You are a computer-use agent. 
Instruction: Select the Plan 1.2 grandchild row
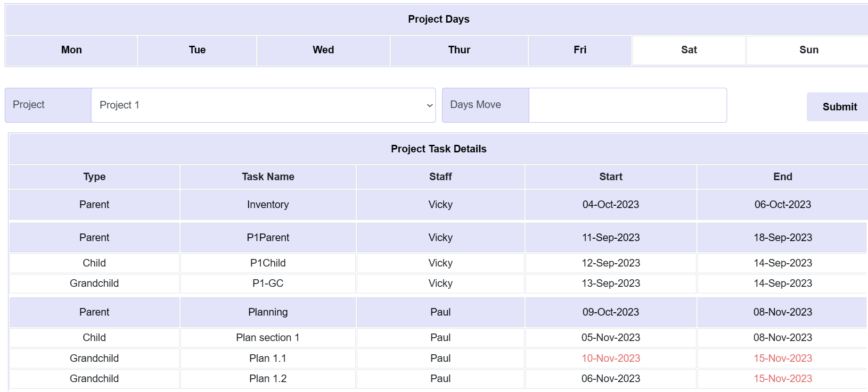click(x=268, y=378)
